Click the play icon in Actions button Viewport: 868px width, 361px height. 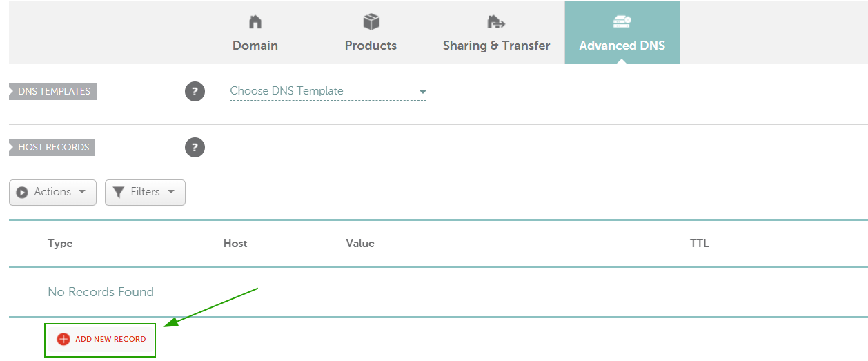pyautogui.click(x=22, y=193)
